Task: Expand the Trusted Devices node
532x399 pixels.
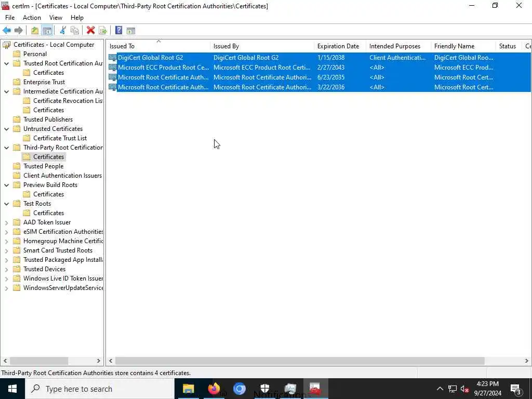Action: pyautogui.click(x=6, y=269)
